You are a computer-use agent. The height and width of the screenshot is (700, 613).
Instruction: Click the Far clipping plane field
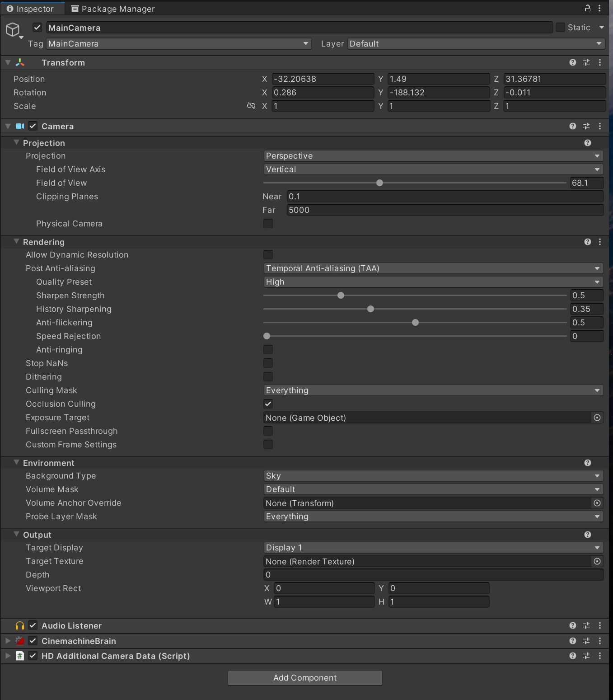coord(445,210)
